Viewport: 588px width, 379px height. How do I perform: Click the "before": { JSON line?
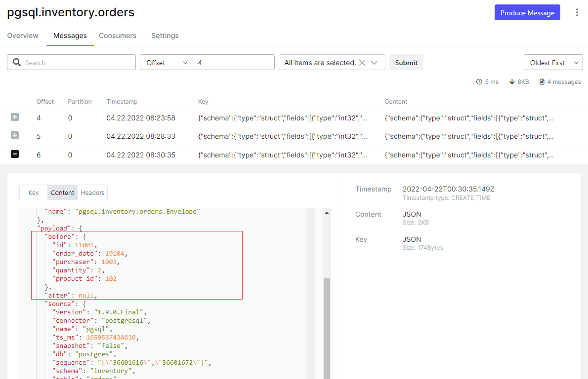pyautogui.click(x=65, y=237)
